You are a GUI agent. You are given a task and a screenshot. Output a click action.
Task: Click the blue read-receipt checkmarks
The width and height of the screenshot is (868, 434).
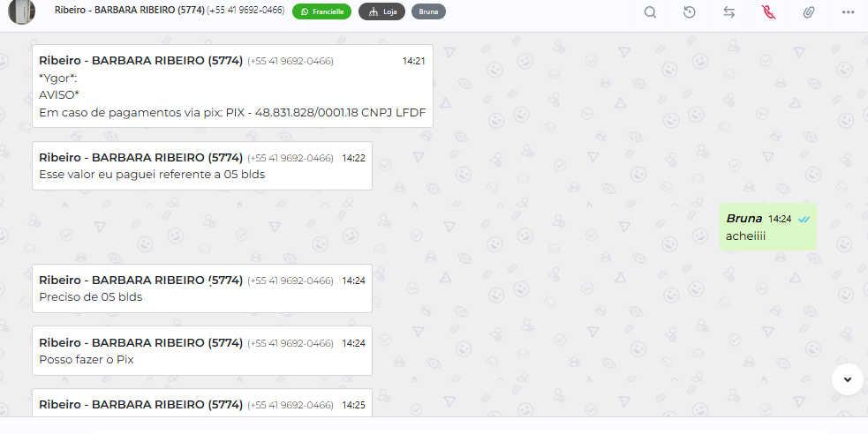click(804, 220)
